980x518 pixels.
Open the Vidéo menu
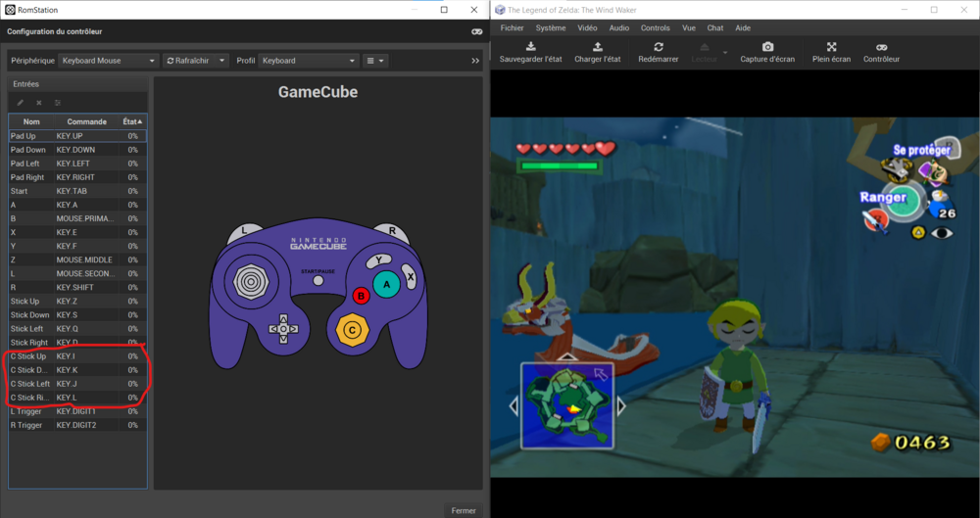587,28
